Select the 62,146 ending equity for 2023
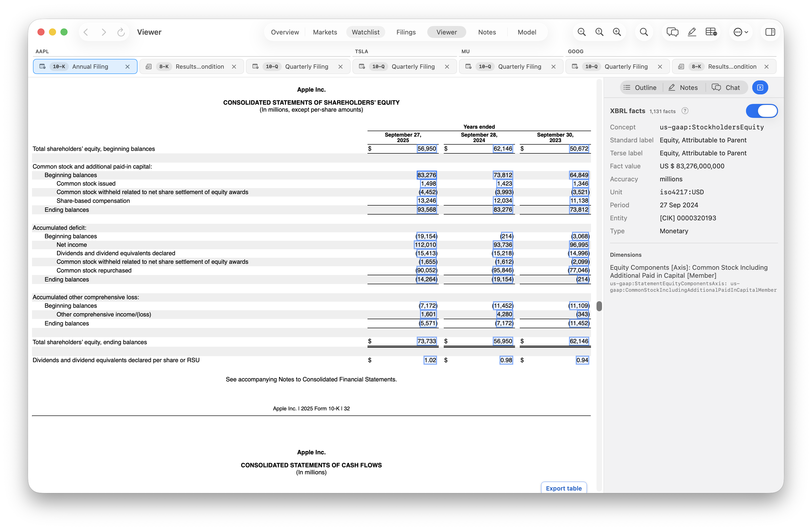The width and height of the screenshot is (812, 530). (x=579, y=341)
